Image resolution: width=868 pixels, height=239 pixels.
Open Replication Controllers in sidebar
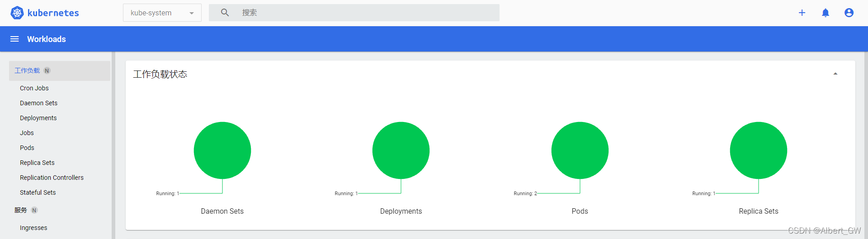click(x=52, y=178)
